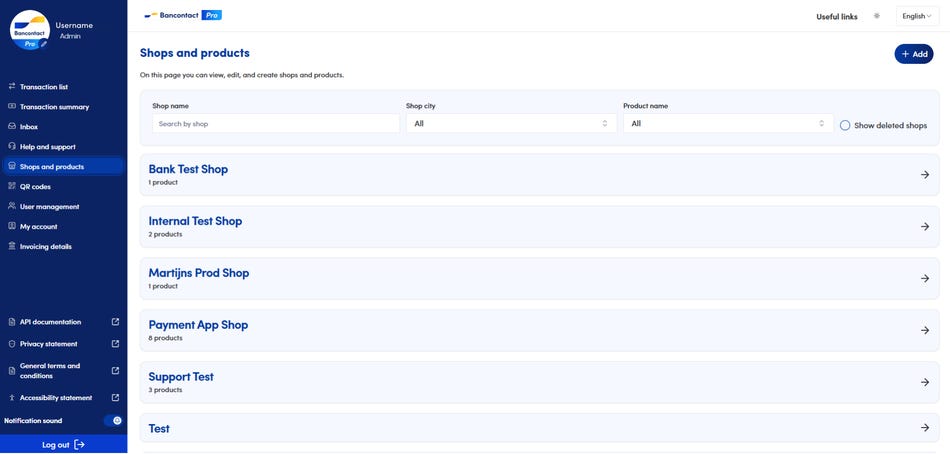Open the English language selector
950x454 pixels.
coord(917,16)
